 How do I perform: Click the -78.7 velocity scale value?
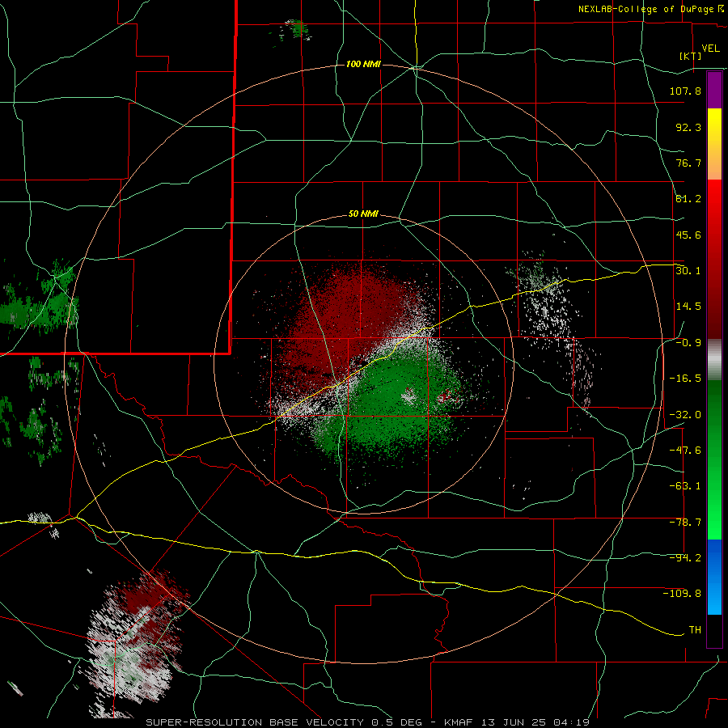[685, 523]
